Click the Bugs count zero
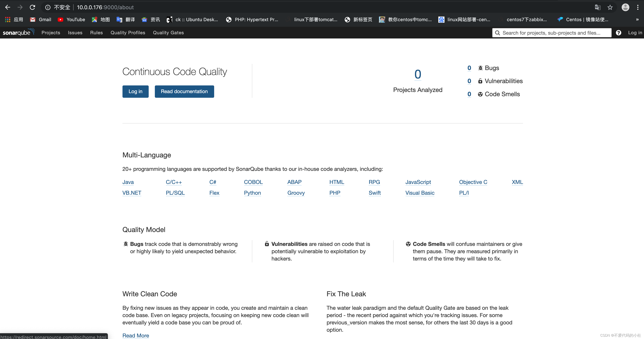Image resolution: width=644 pixels, height=339 pixels. point(469,68)
